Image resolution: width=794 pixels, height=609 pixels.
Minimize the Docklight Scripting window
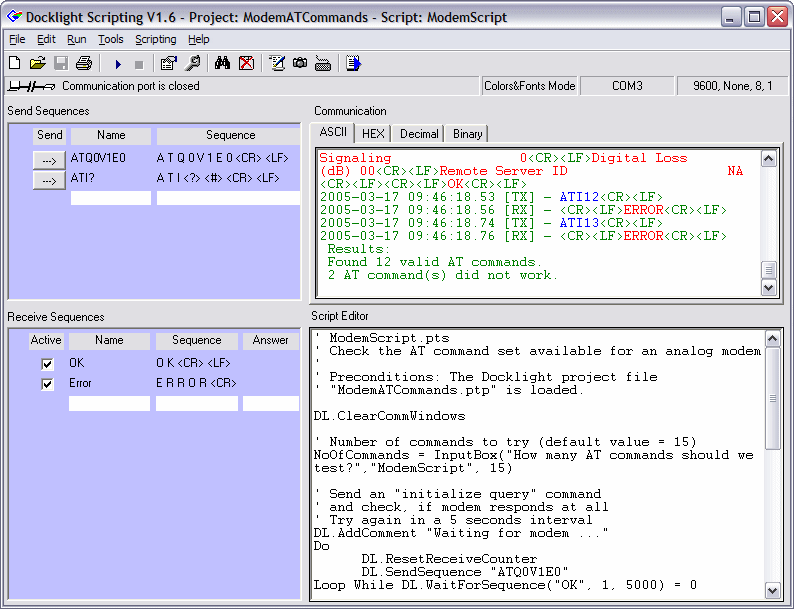tap(730, 17)
